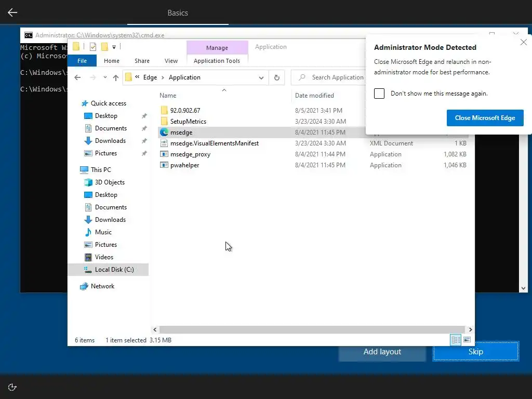Viewport: 532px width, 399px height.
Task: Click the horizontal scrollbar track
Action: click(x=312, y=329)
